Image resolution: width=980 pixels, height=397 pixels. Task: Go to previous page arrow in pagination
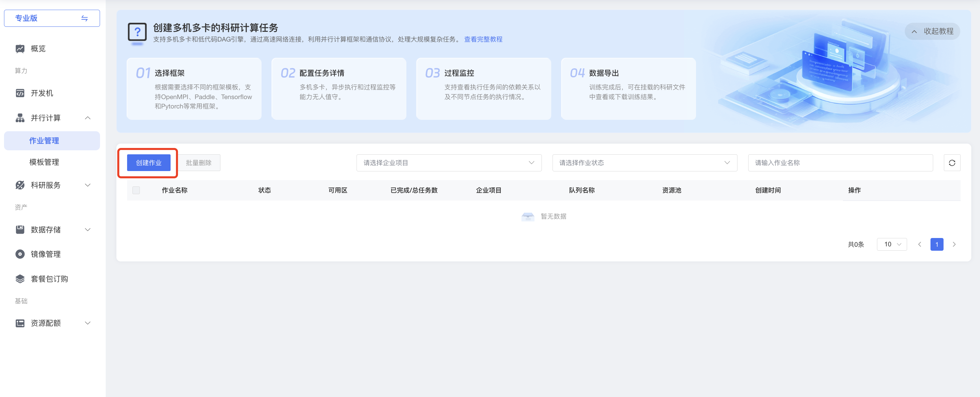919,244
